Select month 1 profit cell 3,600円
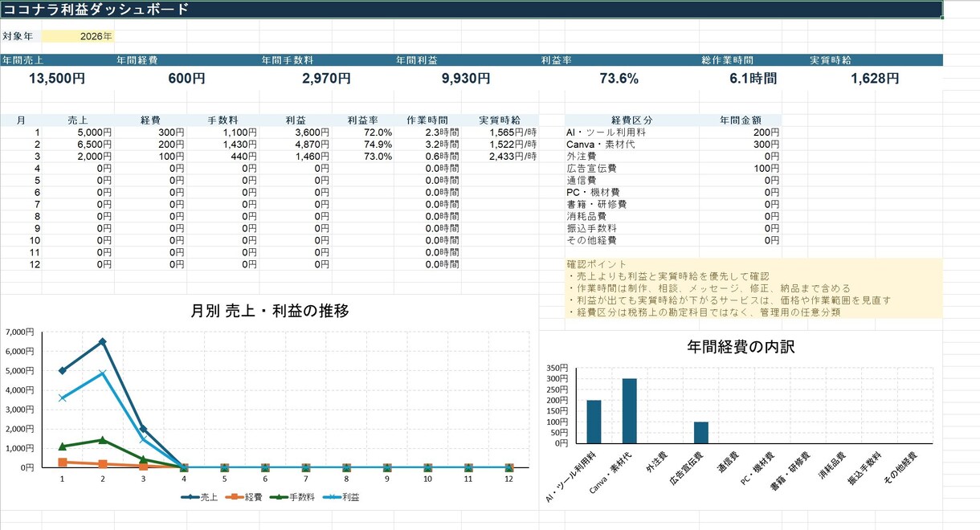Viewport: 980px width, 530px height. click(x=295, y=132)
